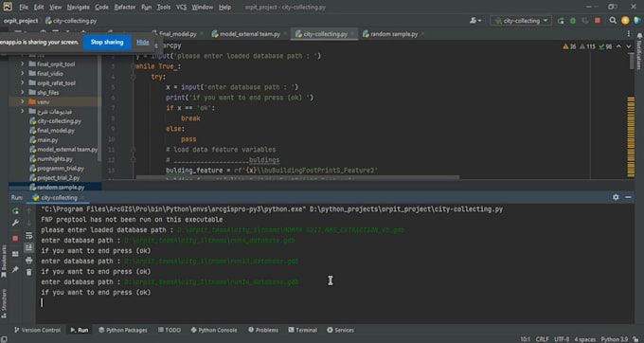Click the Hide link in sharing bar
The width and height of the screenshot is (644, 343).
142,43
